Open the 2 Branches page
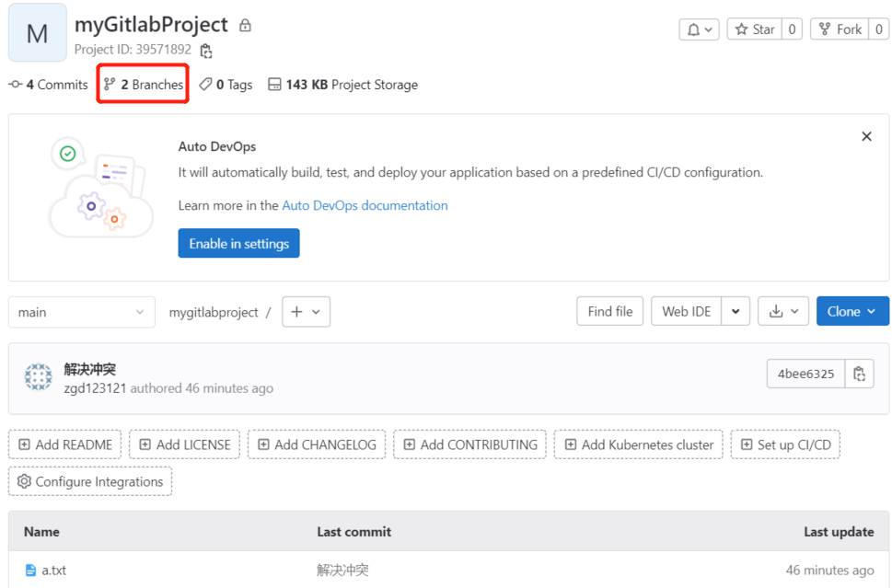This screenshot has height=588, width=892. point(144,85)
